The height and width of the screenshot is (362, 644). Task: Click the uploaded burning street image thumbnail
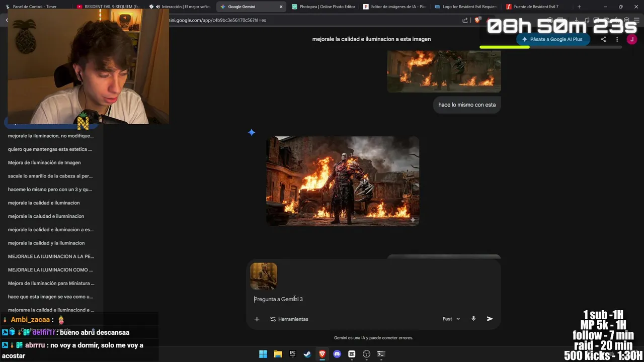(444, 71)
